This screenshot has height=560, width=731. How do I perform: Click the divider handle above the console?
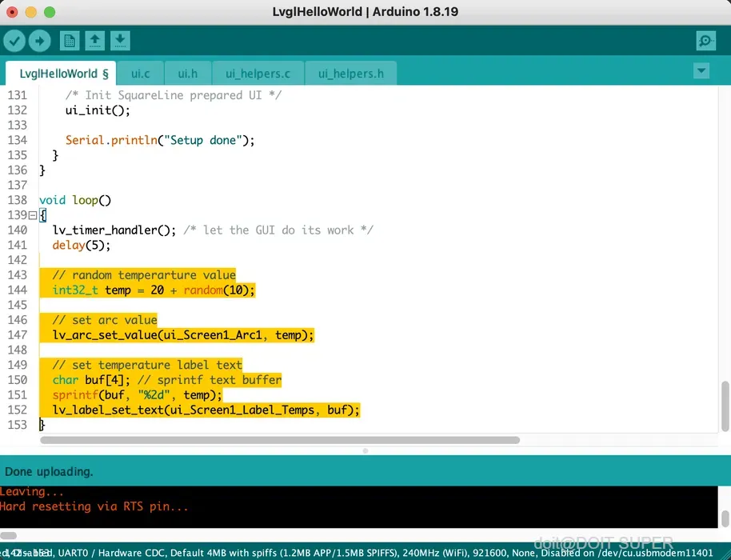tap(365, 451)
